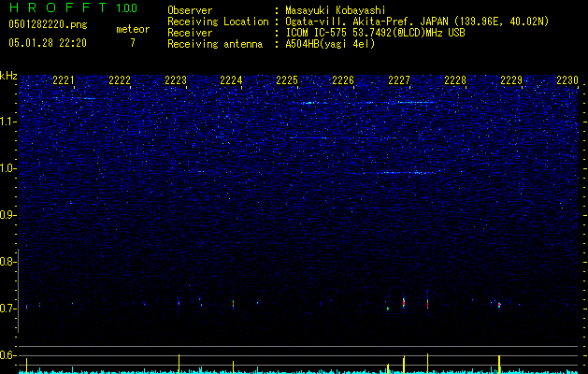Click the 2221 time axis label
Image resolution: width=588 pixels, height=374 pixels.
pos(64,80)
